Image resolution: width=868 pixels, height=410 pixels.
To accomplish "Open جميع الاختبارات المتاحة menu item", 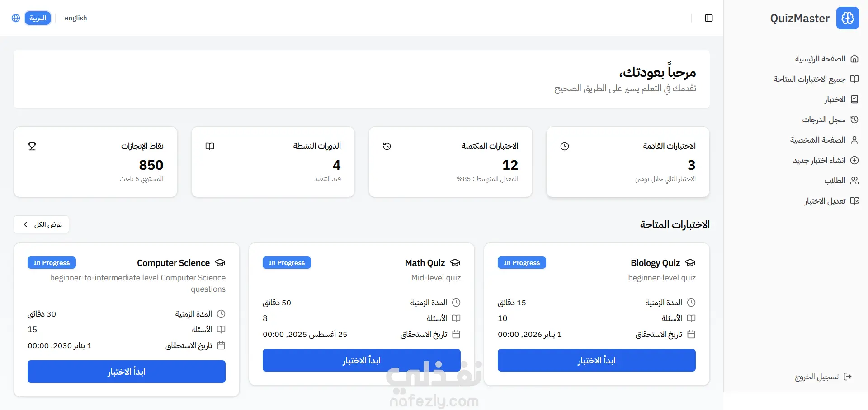I will 809,79.
